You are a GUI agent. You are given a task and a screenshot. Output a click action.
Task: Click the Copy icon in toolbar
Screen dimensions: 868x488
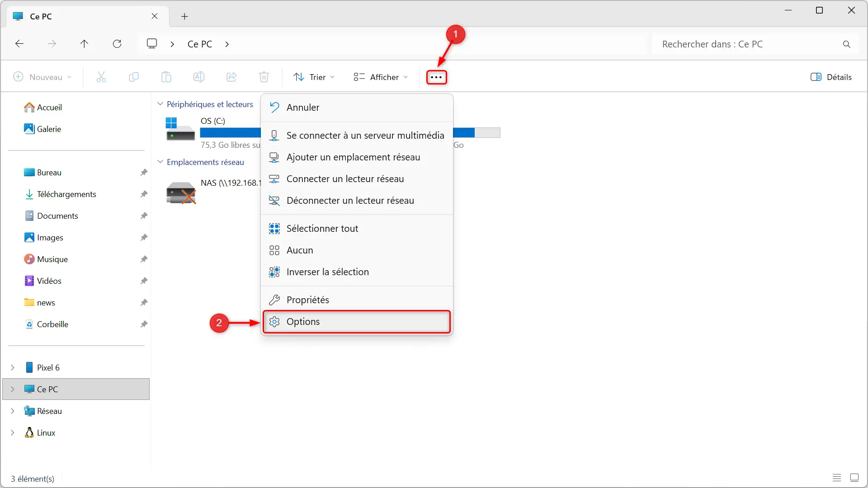[x=134, y=77]
